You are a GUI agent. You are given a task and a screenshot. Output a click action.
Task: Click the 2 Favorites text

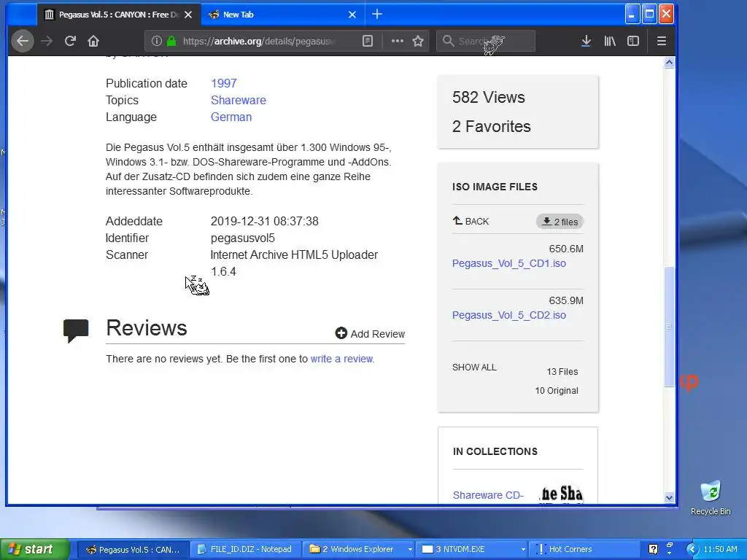tap(491, 126)
